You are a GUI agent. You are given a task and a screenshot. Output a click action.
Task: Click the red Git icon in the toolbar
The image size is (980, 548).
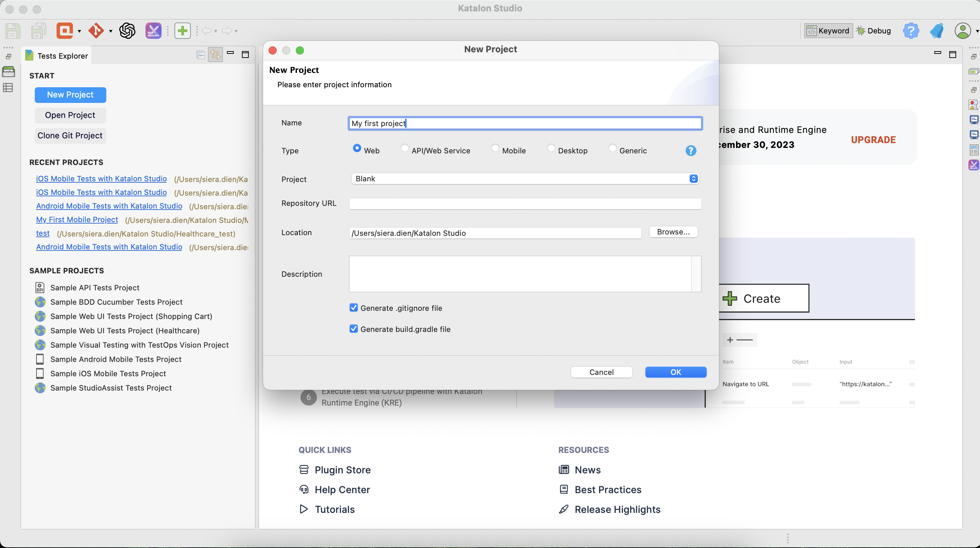point(96,31)
